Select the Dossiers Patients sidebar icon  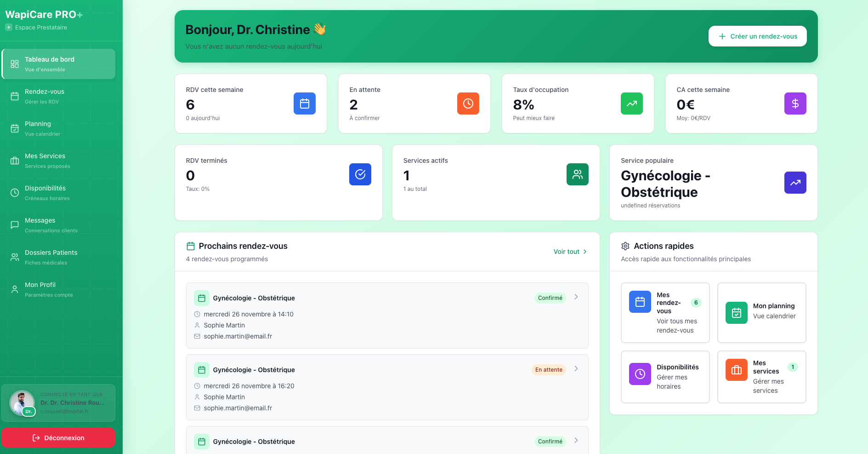14,257
